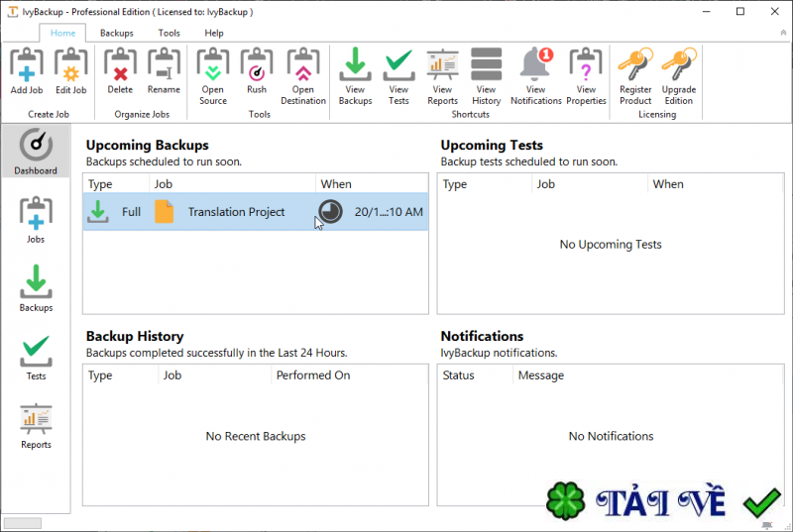
Task: Open View Reports shortcut
Action: [442, 75]
